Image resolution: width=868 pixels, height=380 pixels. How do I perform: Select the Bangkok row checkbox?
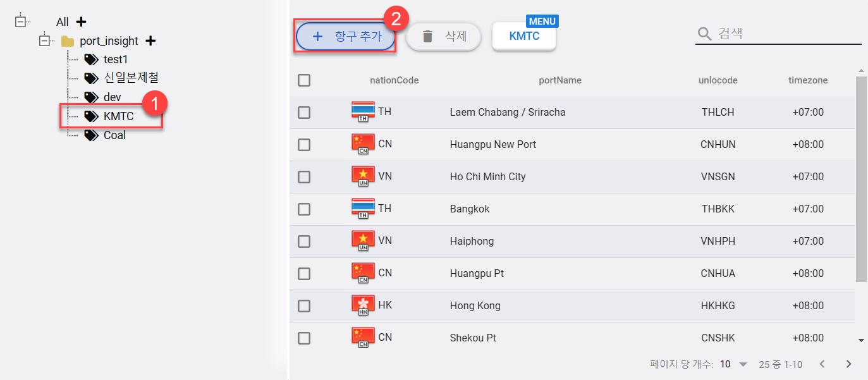click(x=304, y=209)
